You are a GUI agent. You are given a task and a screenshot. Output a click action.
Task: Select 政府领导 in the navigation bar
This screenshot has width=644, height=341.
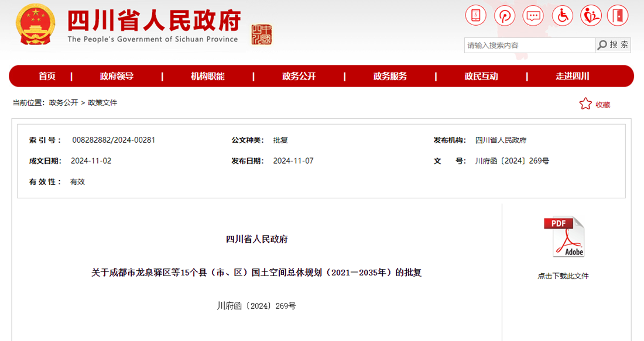(x=117, y=76)
